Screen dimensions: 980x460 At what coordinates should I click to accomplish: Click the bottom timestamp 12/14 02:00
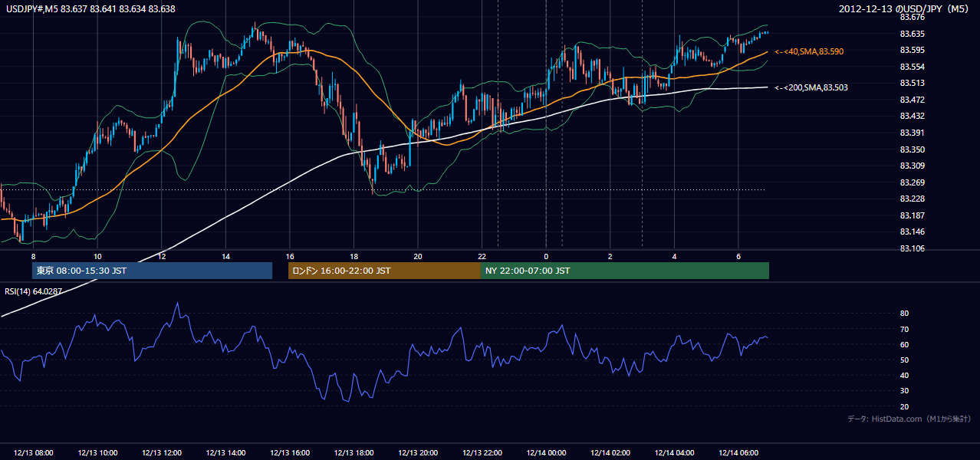(x=610, y=453)
